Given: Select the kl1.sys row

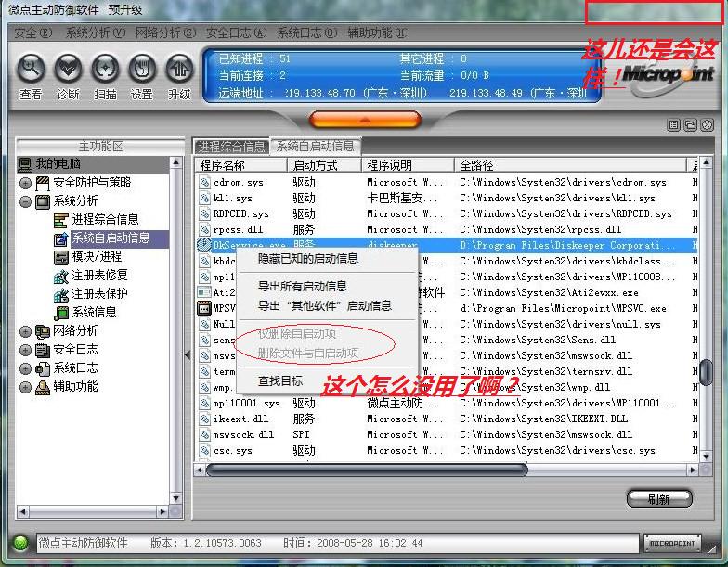Looking at the screenshot, I should (447, 199).
